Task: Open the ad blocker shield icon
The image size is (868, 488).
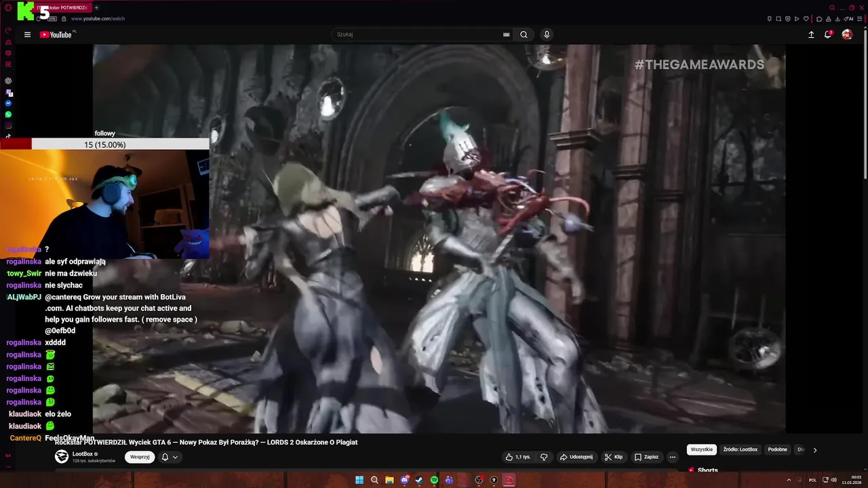Action: [x=788, y=18]
